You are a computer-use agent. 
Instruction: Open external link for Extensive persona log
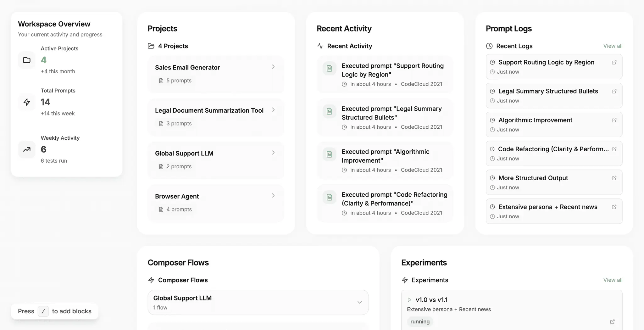click(614, 207)
